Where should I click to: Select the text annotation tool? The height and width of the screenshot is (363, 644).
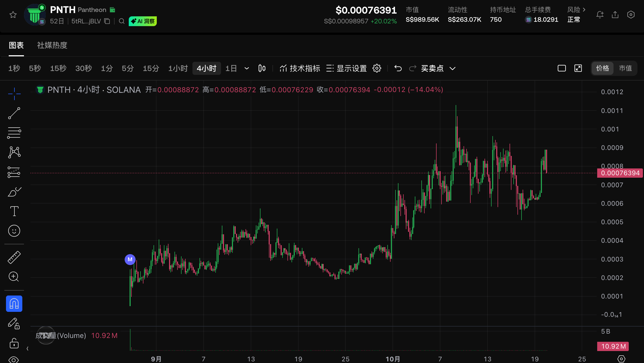[14, 211]
